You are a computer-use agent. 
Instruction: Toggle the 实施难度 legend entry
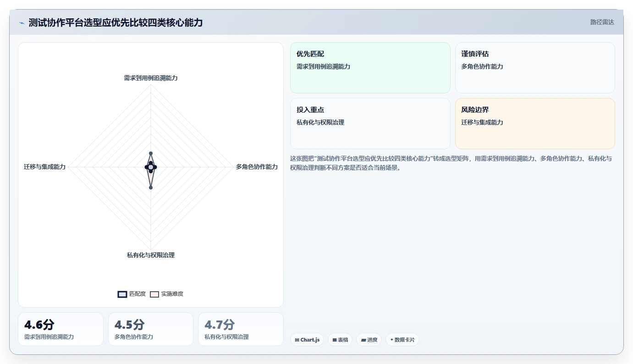(167, 294)
